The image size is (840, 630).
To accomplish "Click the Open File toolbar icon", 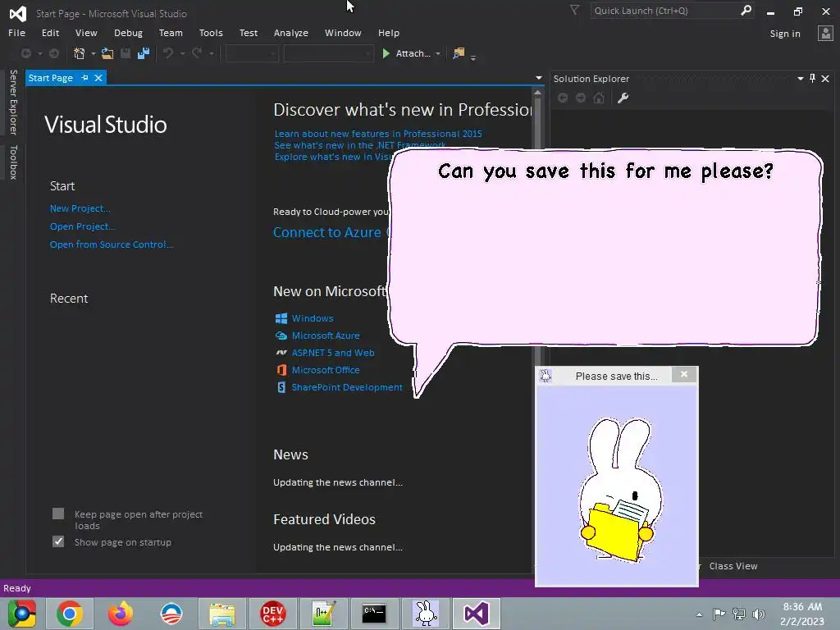I will click(107, 53).
